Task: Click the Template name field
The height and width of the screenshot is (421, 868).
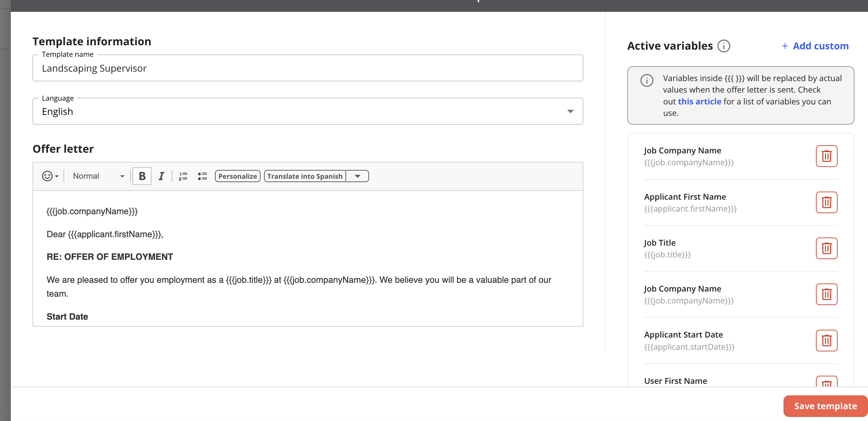Action: click(x=308, y=68)
